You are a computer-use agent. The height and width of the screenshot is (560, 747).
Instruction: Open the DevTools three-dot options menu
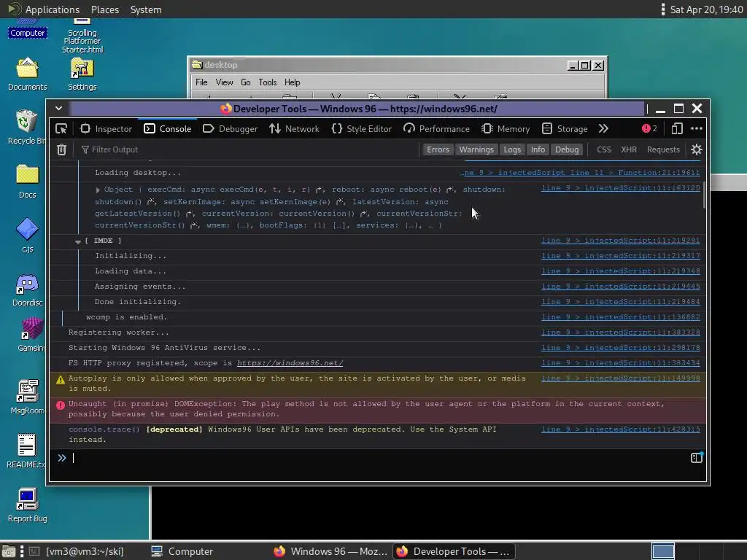tap(697, 128)
